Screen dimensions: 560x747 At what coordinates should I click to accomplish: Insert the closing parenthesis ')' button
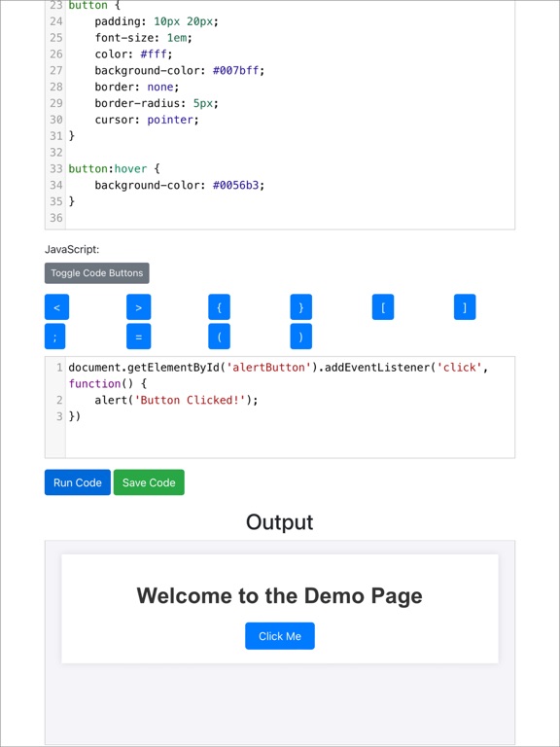[301, 337]
